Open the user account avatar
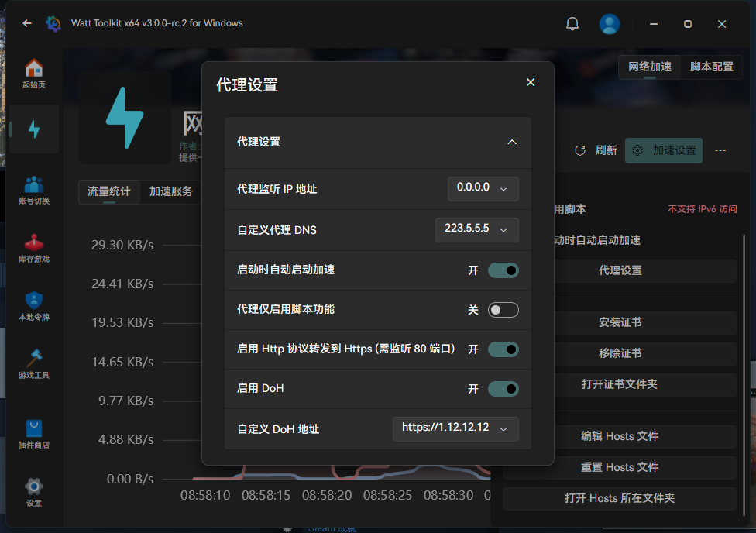The height and width of the screenshot is (533, 756). point(610,24)
